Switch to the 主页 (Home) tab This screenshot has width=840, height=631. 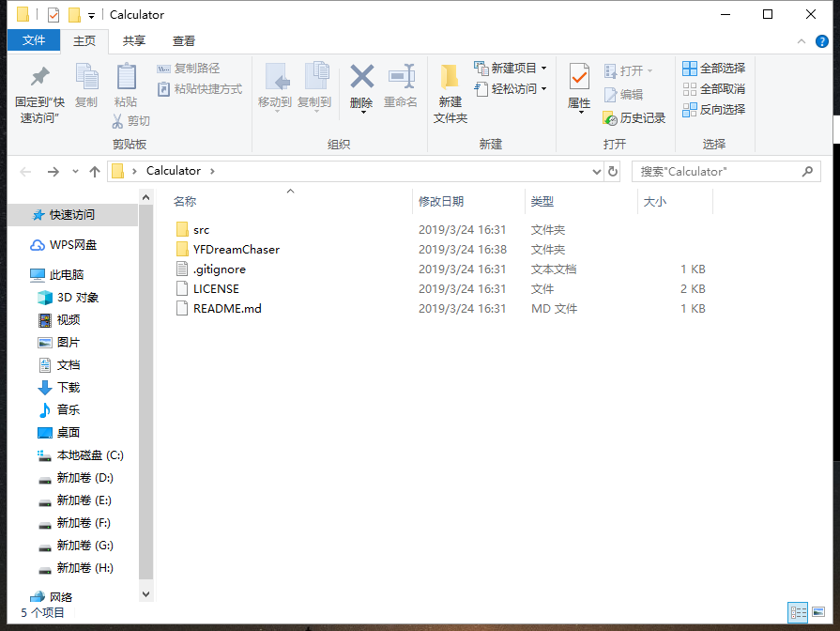(x=84, y=40)
